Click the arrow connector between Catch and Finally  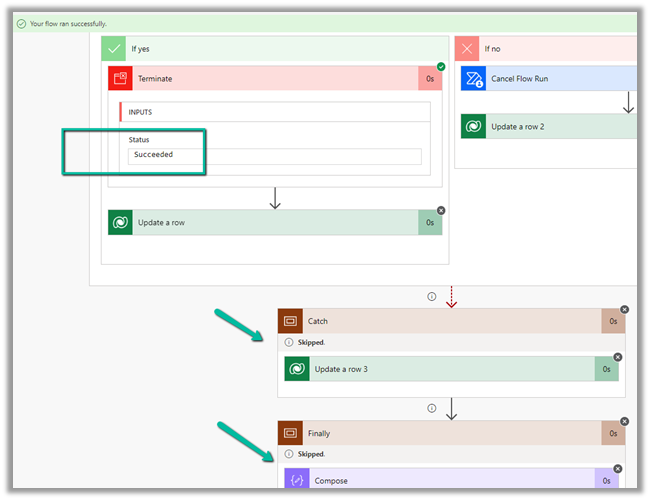(451, 409)
